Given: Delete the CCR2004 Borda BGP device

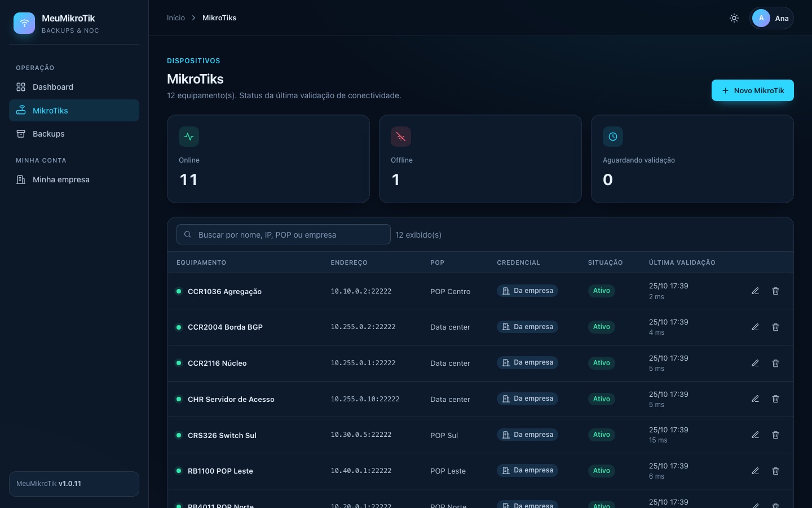Looking at the screenshot, I should (776, 327).
